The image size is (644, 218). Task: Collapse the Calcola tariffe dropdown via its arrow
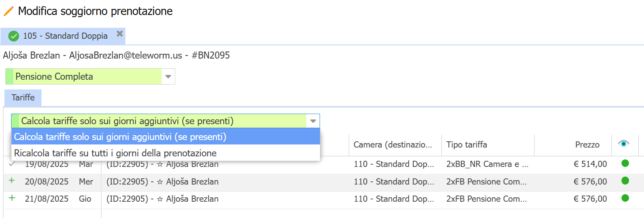pos(313,121)
